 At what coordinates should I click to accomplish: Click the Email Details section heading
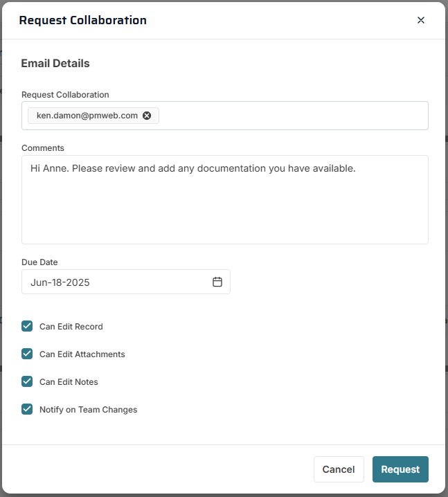tap(55, 63)
